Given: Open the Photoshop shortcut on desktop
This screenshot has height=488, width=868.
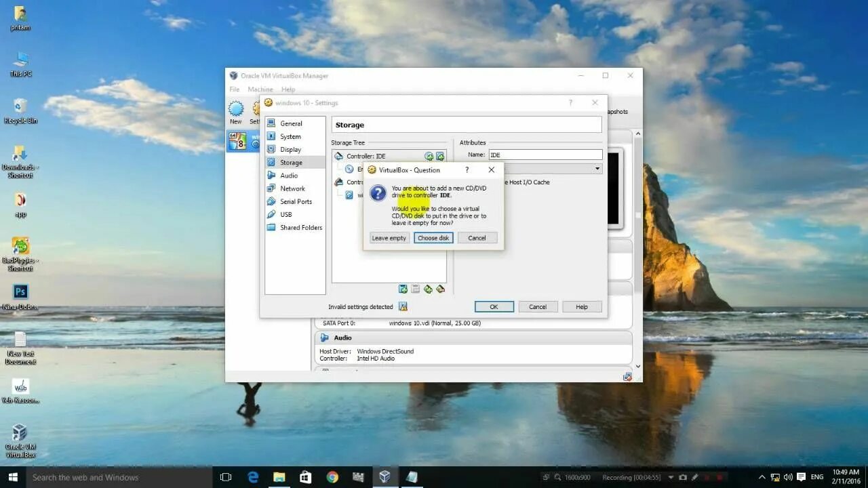Looking at the screenshot, I should coord(20,297).
